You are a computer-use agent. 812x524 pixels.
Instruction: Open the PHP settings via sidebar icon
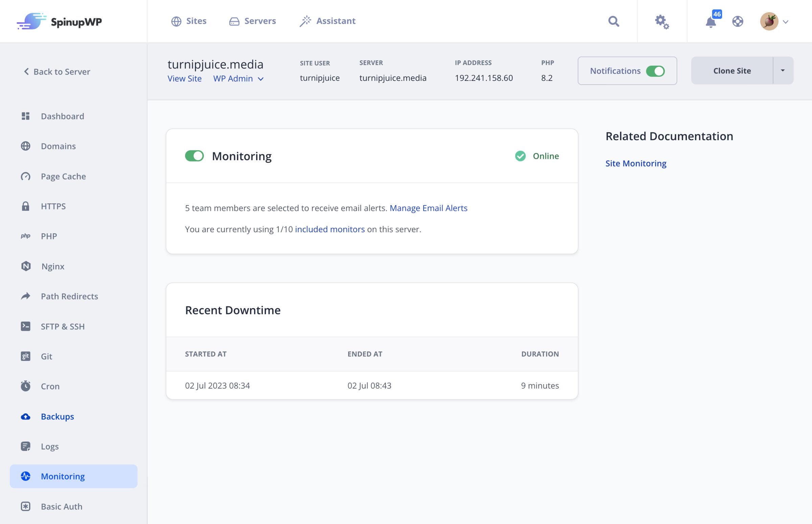[x=26, y=236]
